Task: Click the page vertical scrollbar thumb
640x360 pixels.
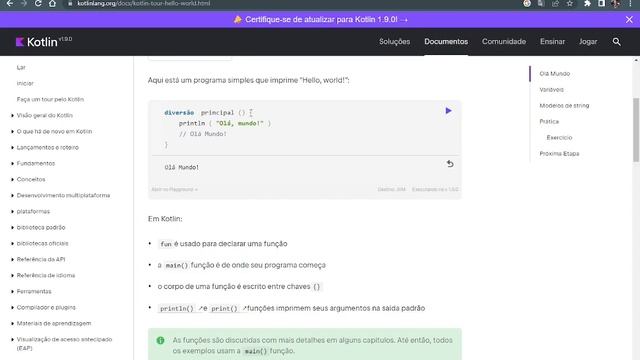Action: click(x=636, y=130)
